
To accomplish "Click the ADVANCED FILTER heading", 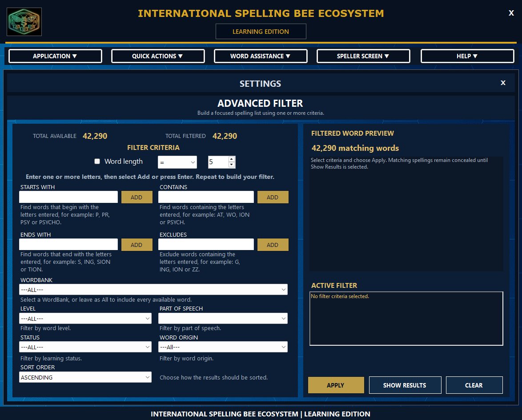I will coord(261,103).
